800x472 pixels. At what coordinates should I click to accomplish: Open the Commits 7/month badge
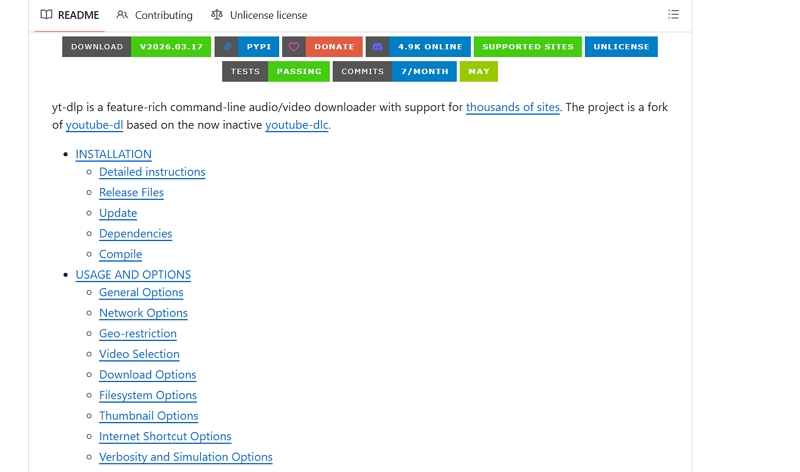(x=394, y=71)
